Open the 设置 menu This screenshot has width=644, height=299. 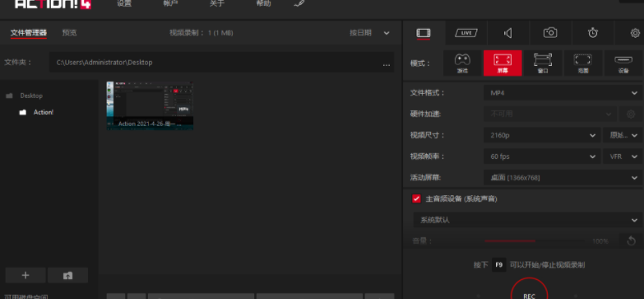coord(124,3)
